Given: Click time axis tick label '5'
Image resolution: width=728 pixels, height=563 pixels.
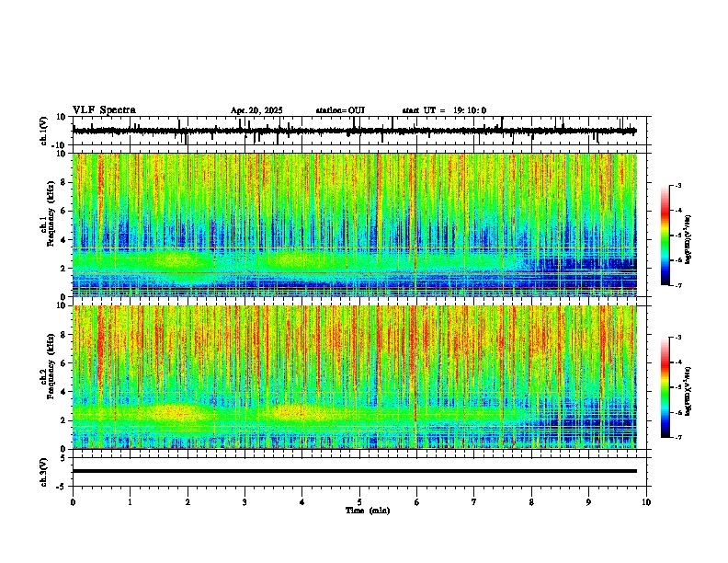Looking at the screenshot, I should (359, 502).
